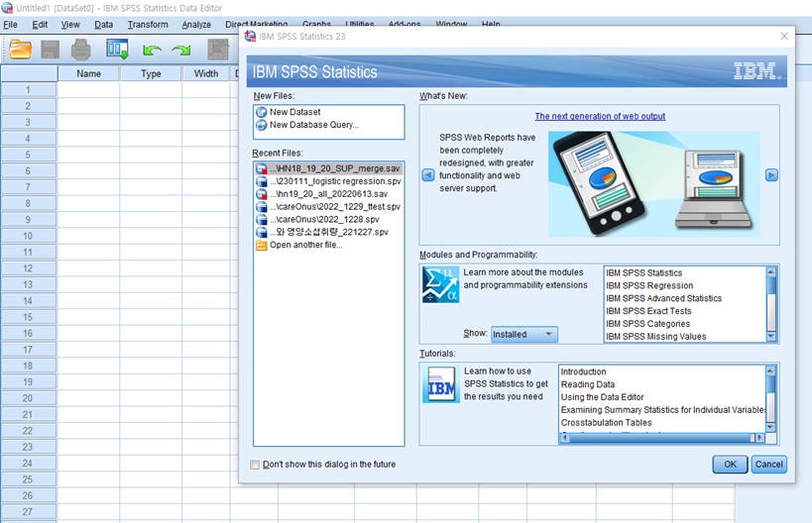Select Crosstabulation Tables tutorial
812x523 pixels.
point(607,423)
